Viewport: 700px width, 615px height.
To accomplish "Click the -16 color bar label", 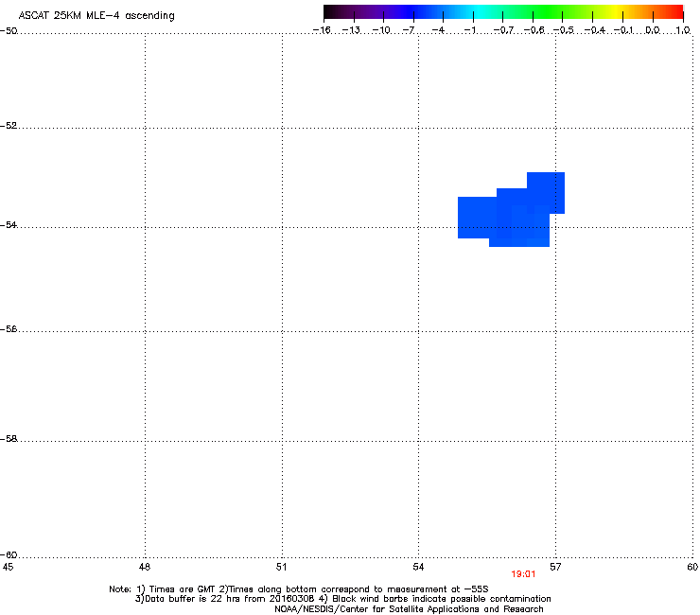I will (322, 30).
